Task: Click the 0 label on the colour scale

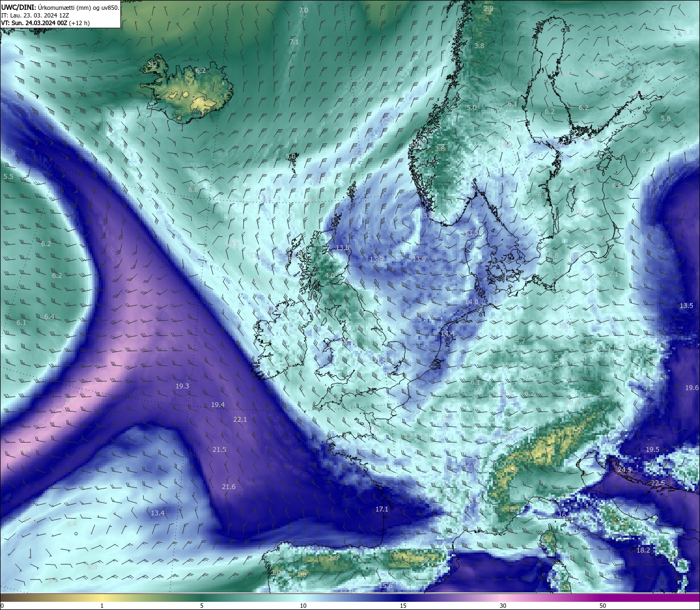Action: click(2, 606)
